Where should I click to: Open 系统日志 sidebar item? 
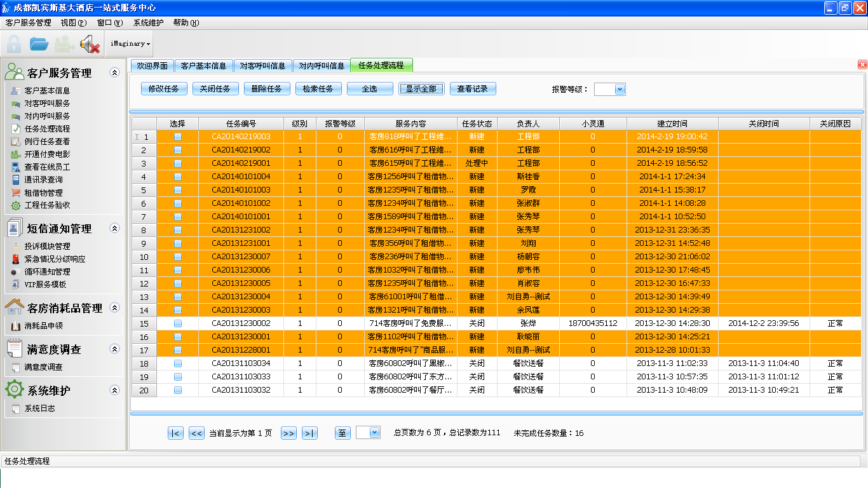pyautogui.click(x=39, y=409)
